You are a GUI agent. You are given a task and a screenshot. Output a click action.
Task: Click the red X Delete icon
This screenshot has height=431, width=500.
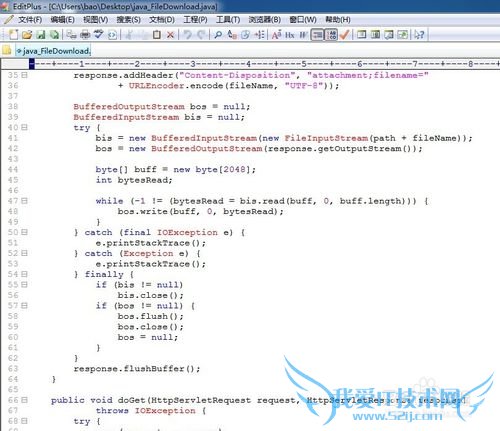click(x=170, y=35)
